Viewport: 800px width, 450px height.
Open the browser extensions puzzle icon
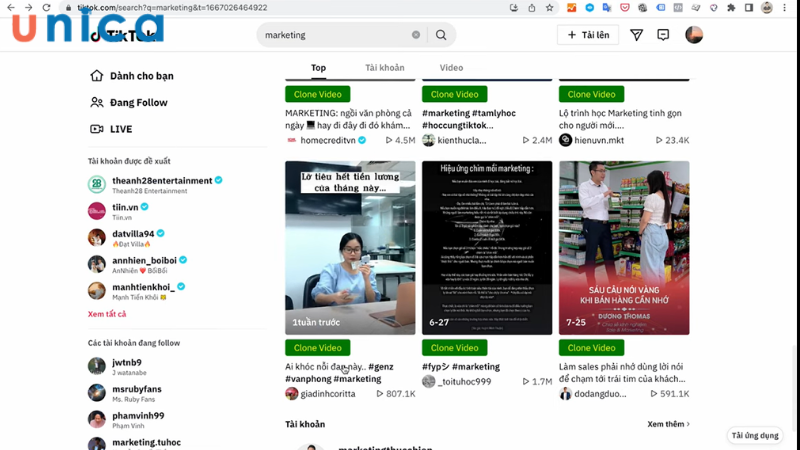coord(731,8)
